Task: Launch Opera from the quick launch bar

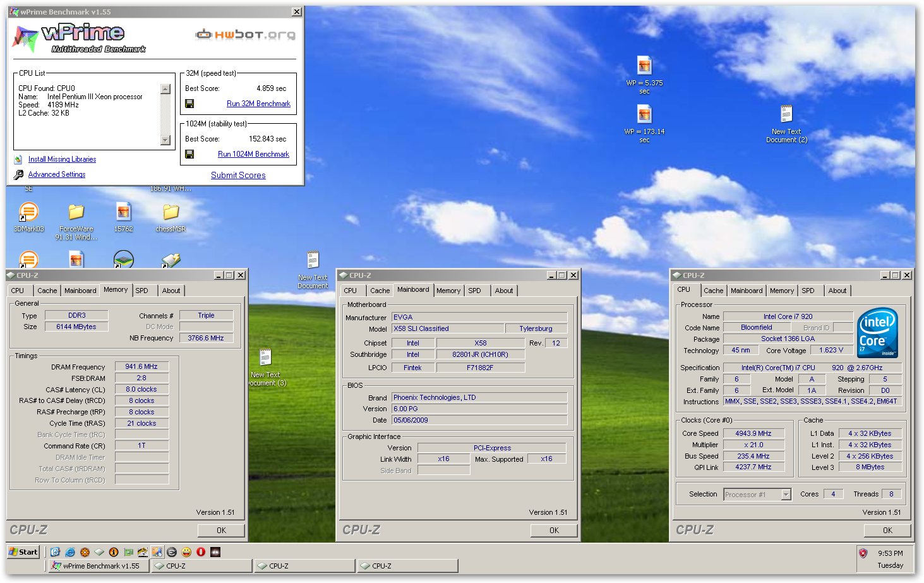Action: click(x=201, y=552)
